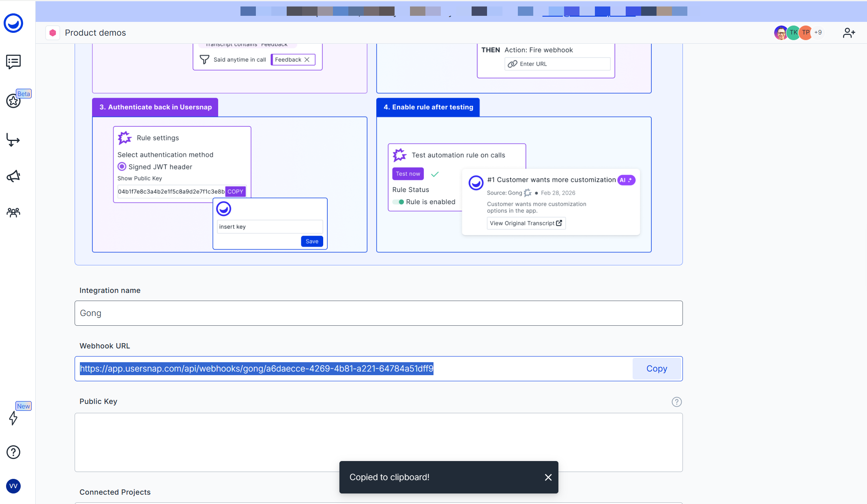Open the New lightning bolt icon
The width and height of the screenshot is (867, 504).
click(x=13, y=418)
